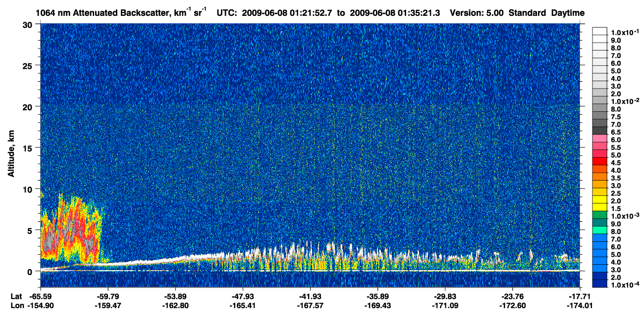Click the 'Altitude, km' axis label
Image resolution: width=644 pixels, height=330 pixels.
coord(11,155)
